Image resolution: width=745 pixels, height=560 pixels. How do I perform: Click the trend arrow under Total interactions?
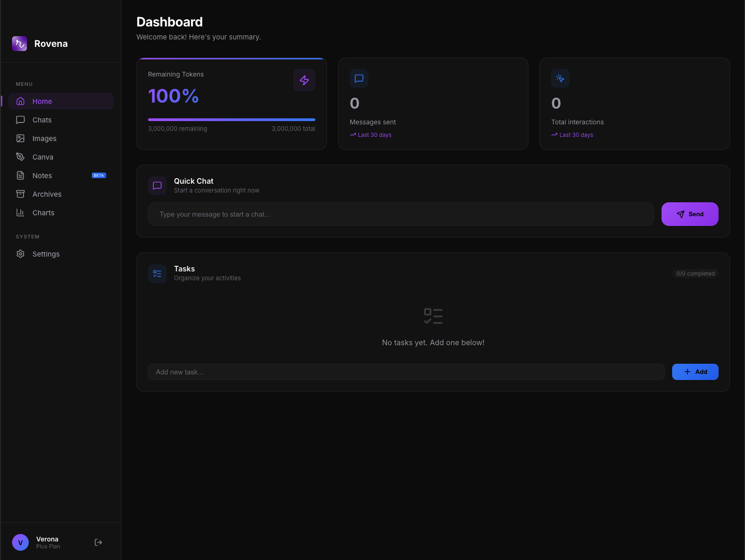point(554,135)
